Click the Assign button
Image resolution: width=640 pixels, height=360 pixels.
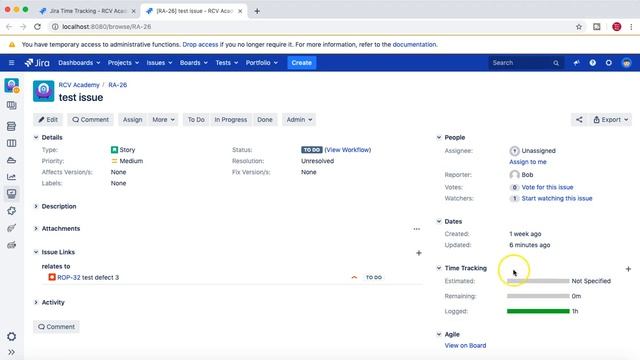tap(133, 120)
